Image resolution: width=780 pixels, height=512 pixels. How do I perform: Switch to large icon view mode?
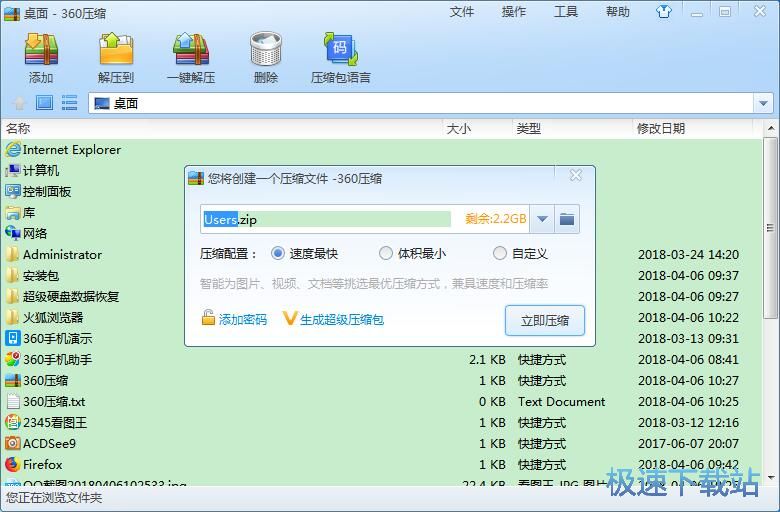coord(44,103)
